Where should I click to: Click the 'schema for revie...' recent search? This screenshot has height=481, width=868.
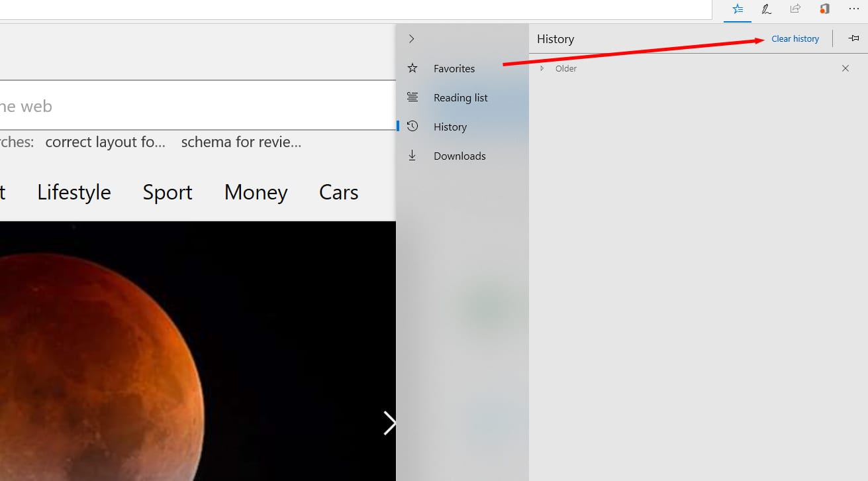coord(241,142)
